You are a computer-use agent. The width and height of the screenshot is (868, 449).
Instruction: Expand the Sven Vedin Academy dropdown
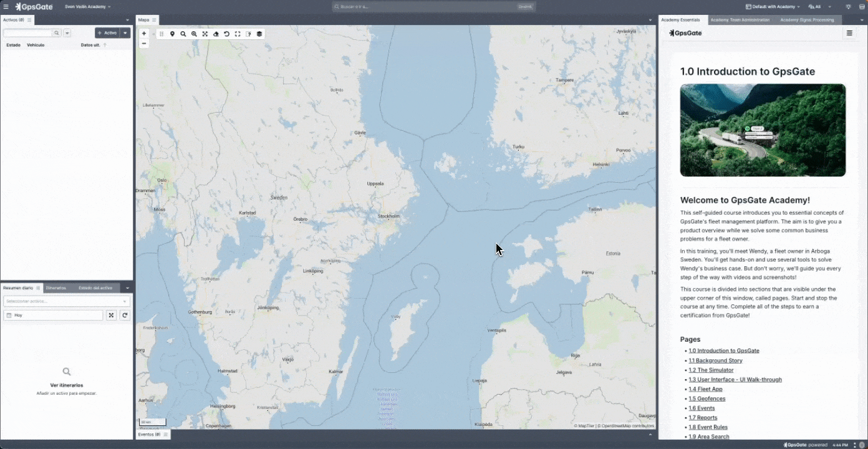pos(87,7)
